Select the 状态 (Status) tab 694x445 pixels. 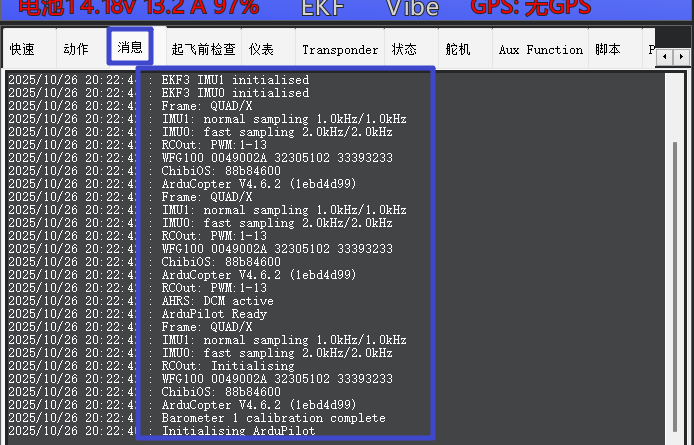(404, 49)
